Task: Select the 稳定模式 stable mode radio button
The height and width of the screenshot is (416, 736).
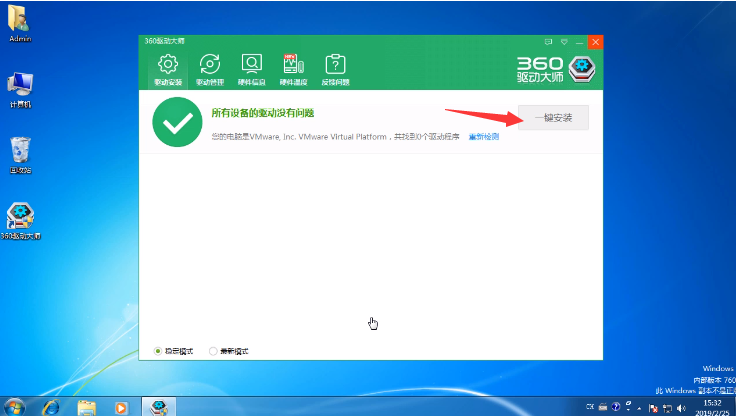Action: pos(158,351)
